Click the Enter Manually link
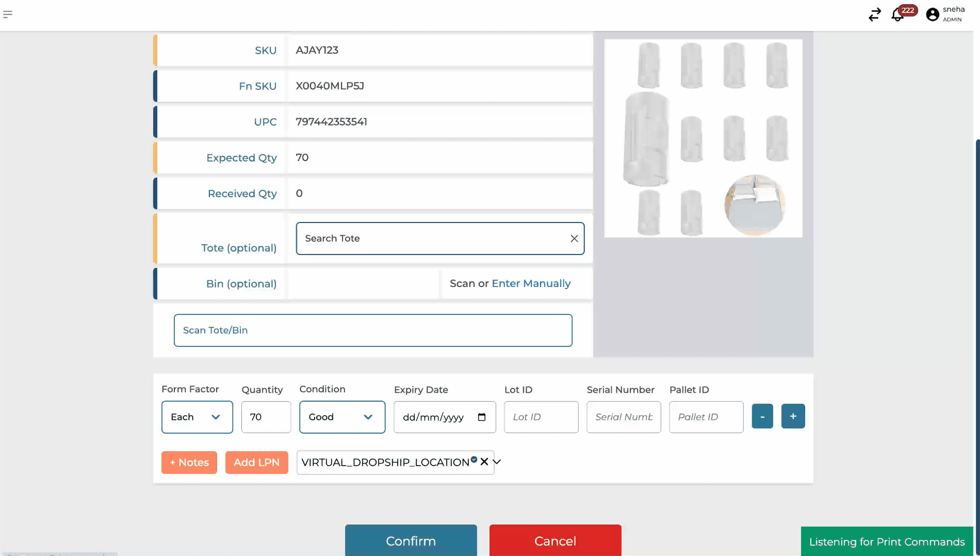The width and height of the screenshot is (980, 556). coord(531,283)
